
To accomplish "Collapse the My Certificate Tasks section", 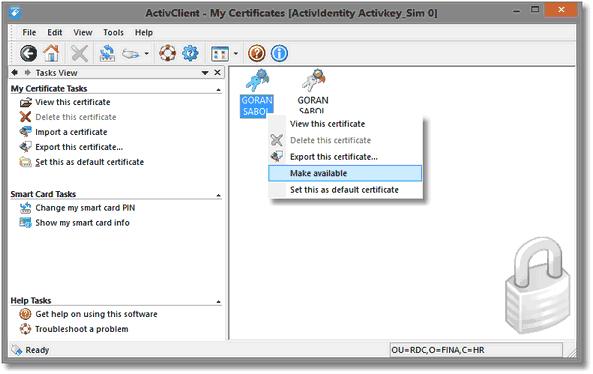I will [x=219, y=90].
